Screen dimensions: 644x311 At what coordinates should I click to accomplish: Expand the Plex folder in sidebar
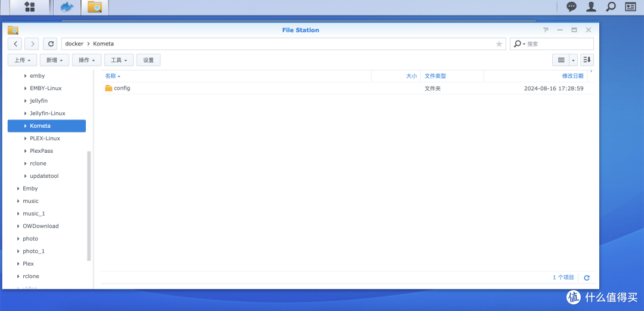[18, 264]
